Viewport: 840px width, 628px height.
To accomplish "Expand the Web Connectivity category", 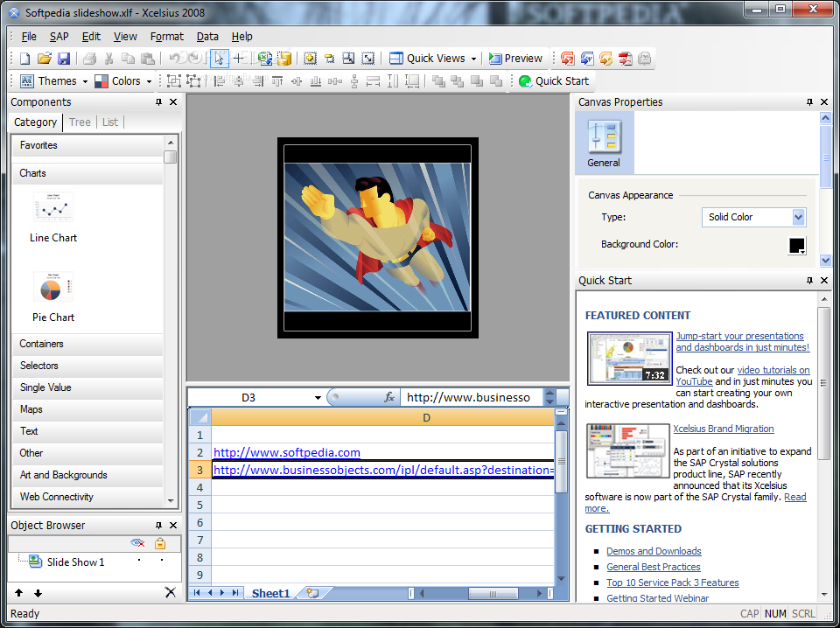I will 87,497.
